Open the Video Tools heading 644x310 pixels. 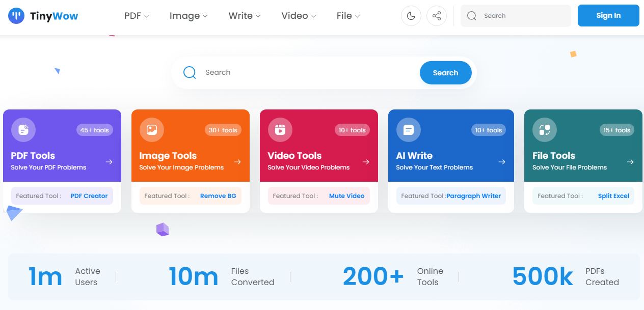(x=294, y=156)
